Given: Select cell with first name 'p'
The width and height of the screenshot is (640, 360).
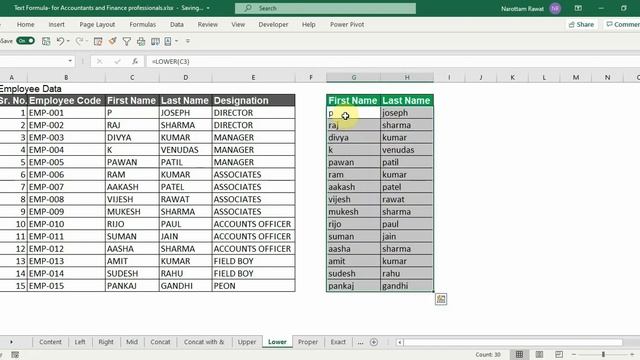Looking at the screenshot, I should (353, 113).
